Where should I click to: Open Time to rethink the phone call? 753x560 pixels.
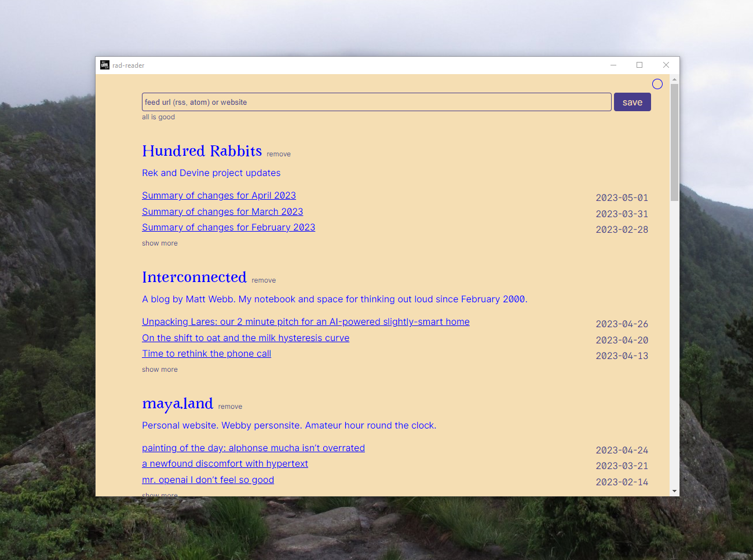[x=207, y=354]
